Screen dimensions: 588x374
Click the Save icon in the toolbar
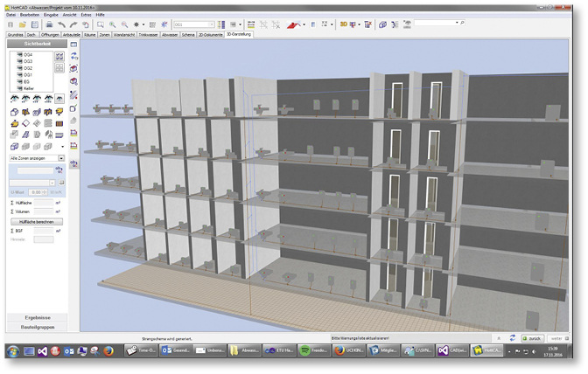(x=34, y=24)
